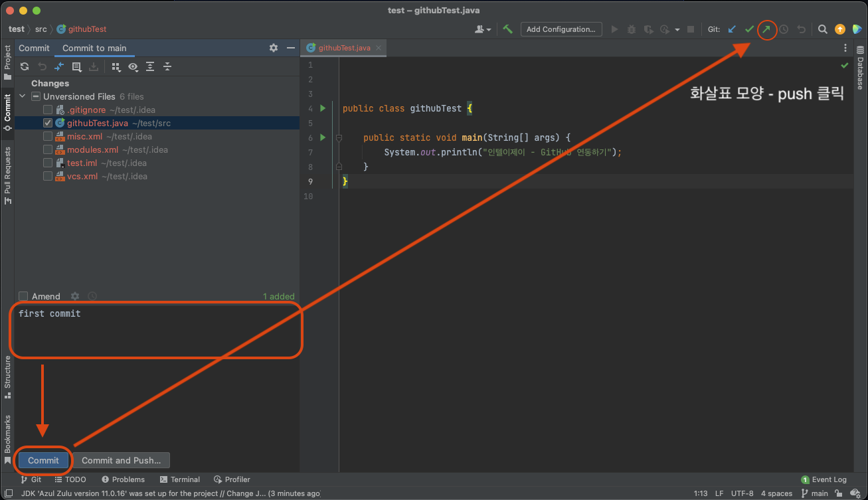Collapse the Unversioned Files tree node
This screenshot has width=868, height=500.
pyautogui.click(x=23, y=96)
